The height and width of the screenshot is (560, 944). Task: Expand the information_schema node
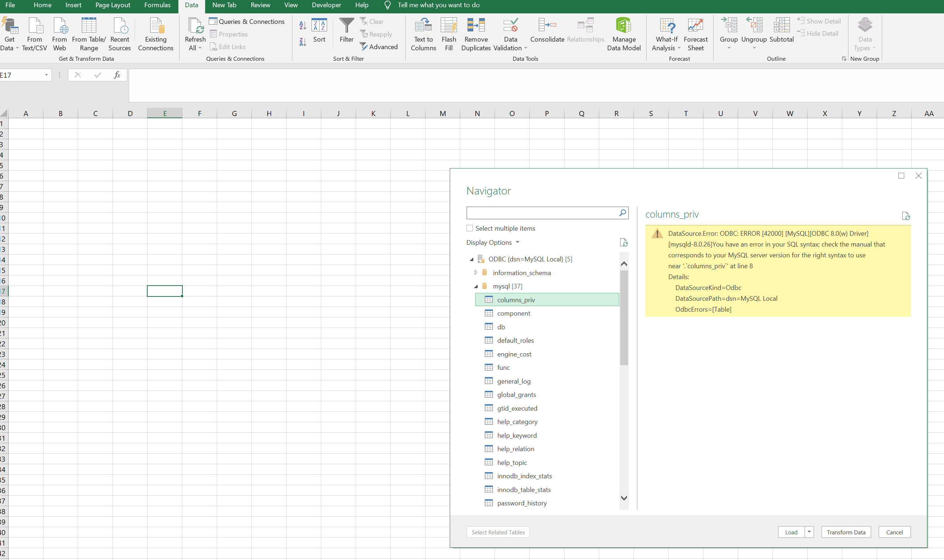[475, 273]
